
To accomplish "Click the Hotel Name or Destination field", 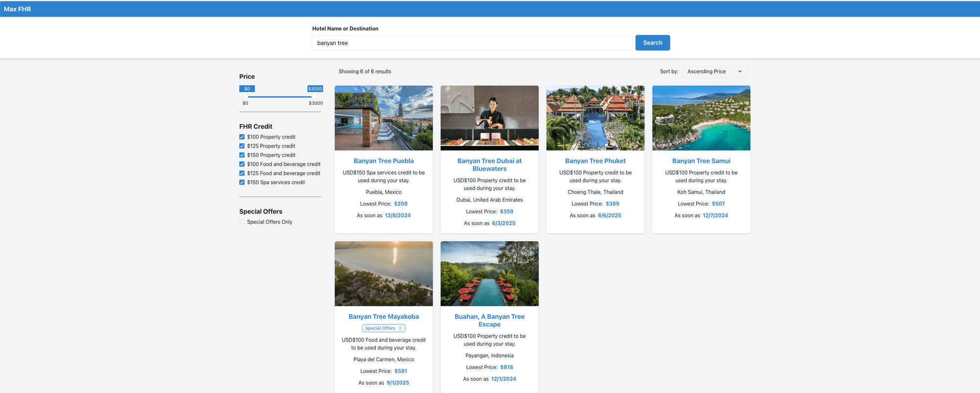I will click(472, 43).
